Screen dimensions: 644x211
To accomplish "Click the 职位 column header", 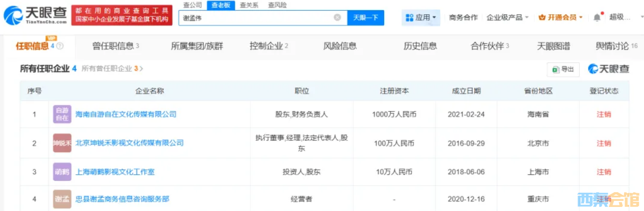I will (301, 91).
